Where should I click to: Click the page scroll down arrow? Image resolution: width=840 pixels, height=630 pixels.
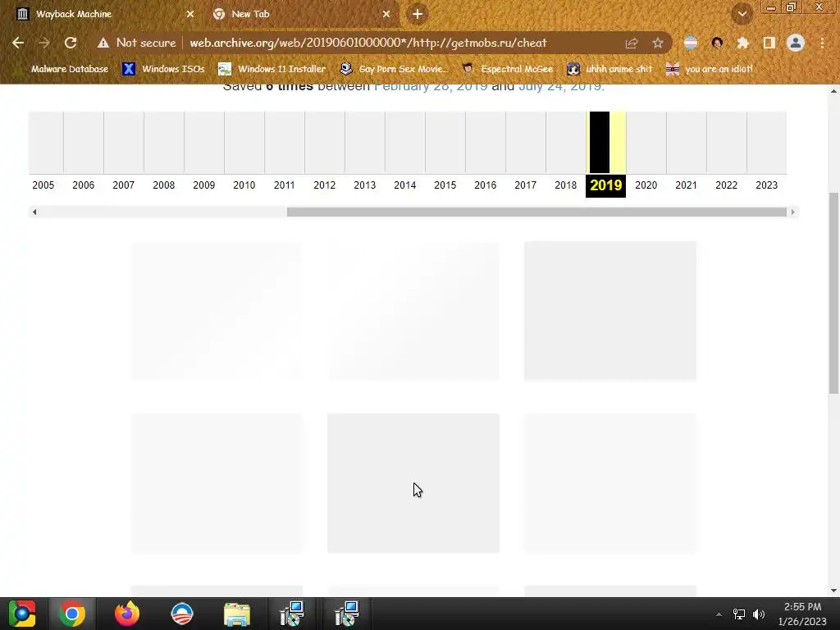[833, 591]
